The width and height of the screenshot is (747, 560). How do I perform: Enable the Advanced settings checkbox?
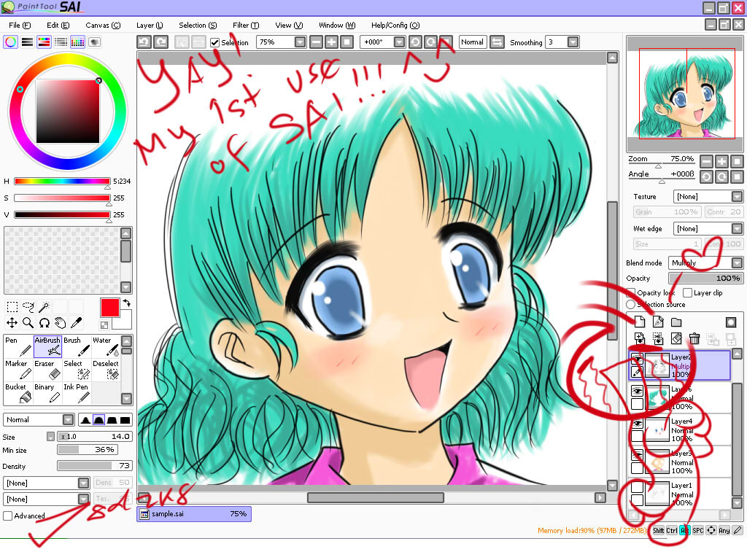click(7, 516)
